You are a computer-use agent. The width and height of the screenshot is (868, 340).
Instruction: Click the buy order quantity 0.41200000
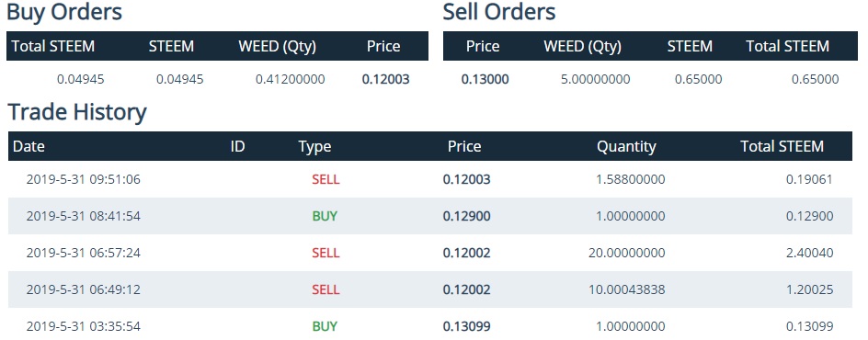click(290, 79)
